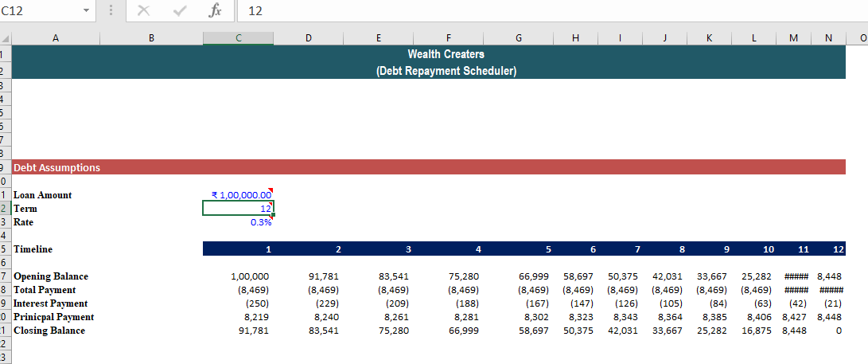This screenshot has width=868, height=364.
Task: Click the Interest Payment row label
Action: pyautogui.click(x=50, y=303)
